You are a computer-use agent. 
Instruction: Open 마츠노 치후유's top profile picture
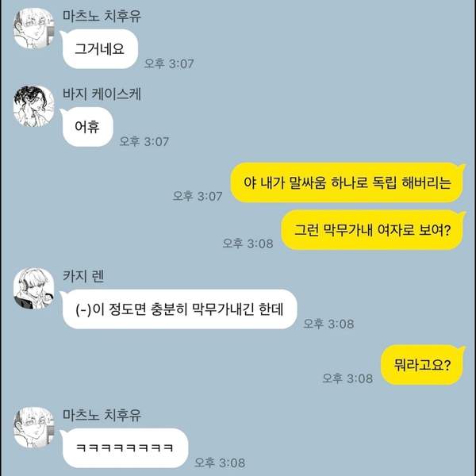coord(33,29)
